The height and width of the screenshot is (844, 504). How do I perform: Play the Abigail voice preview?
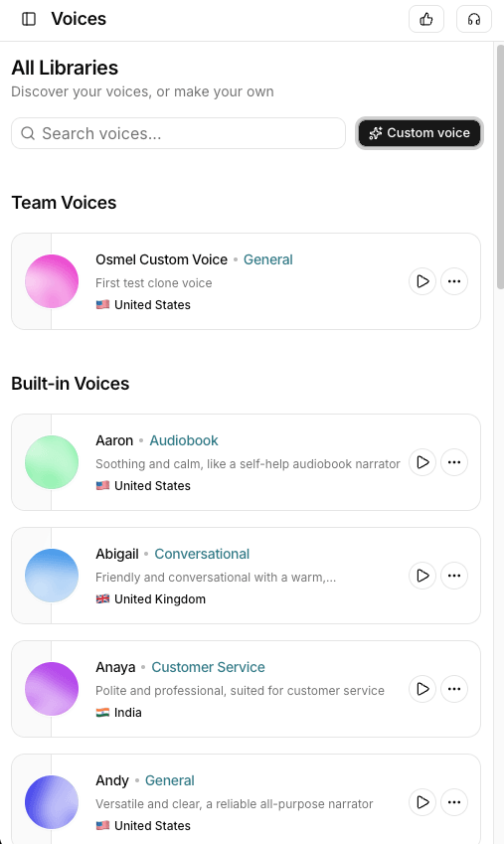click(422, 576)
